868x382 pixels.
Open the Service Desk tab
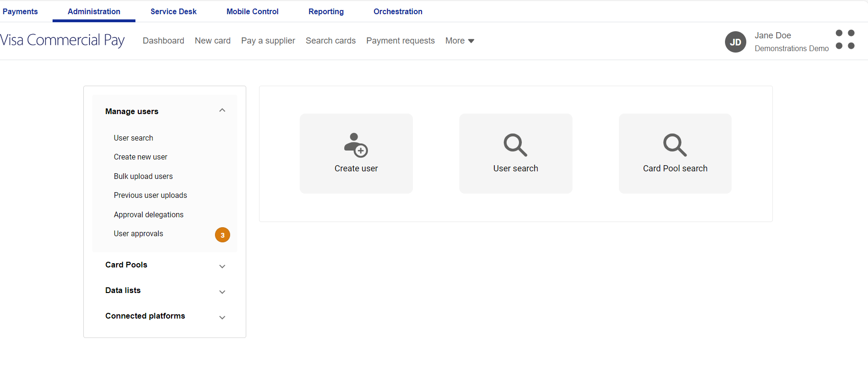pyautogui.click(x=173, y=11)
